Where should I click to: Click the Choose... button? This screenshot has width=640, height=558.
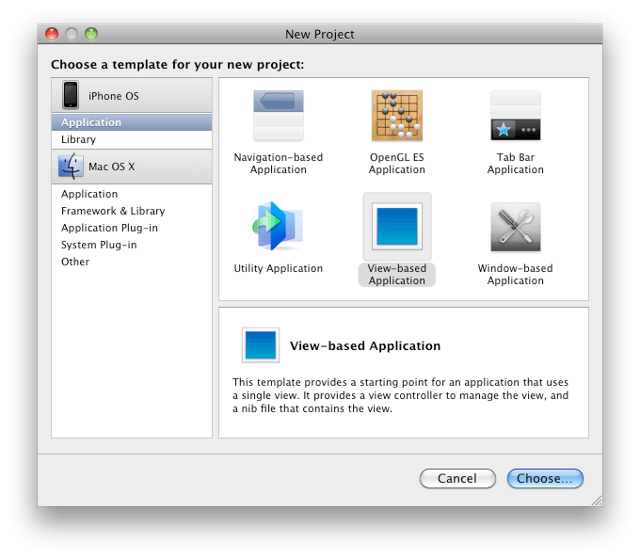click(545, 478)
